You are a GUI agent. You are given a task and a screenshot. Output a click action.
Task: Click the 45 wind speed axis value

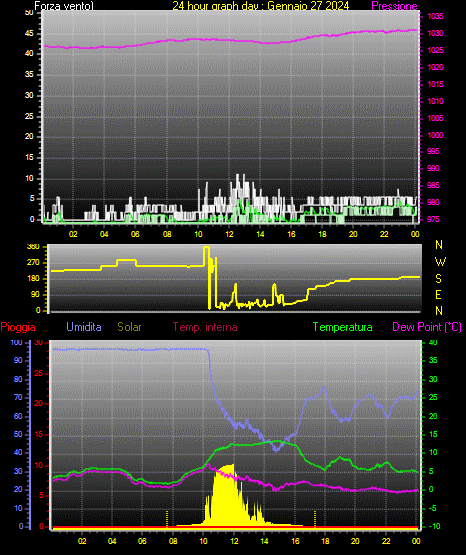tap(29, 34)
